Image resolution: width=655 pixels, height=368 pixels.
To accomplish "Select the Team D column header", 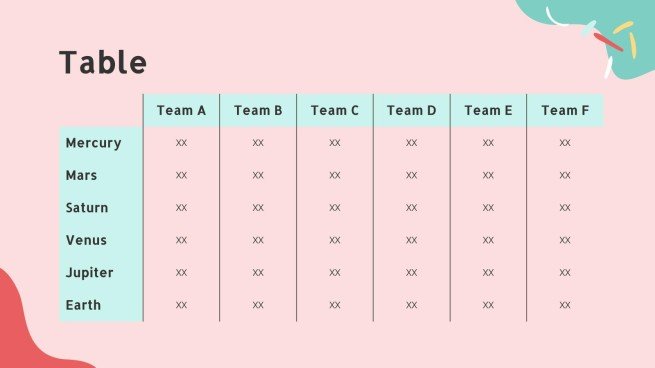I will coord(411,111).
